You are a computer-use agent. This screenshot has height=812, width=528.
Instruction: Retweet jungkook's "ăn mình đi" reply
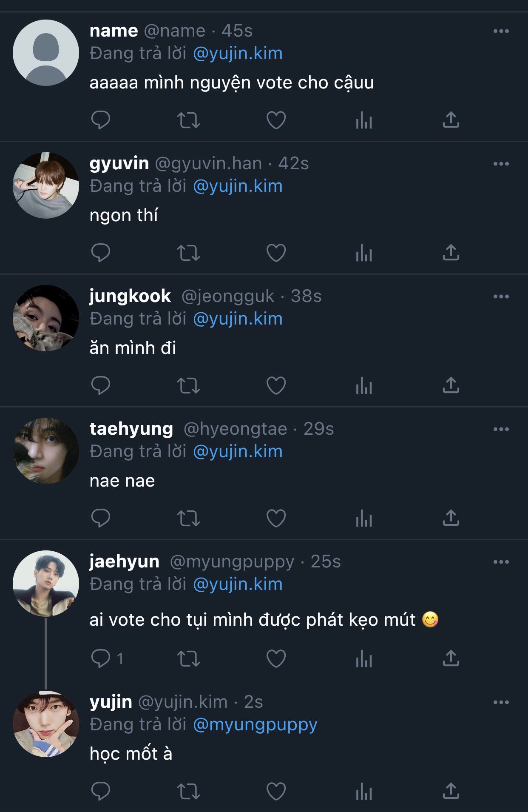pos(188,385)
